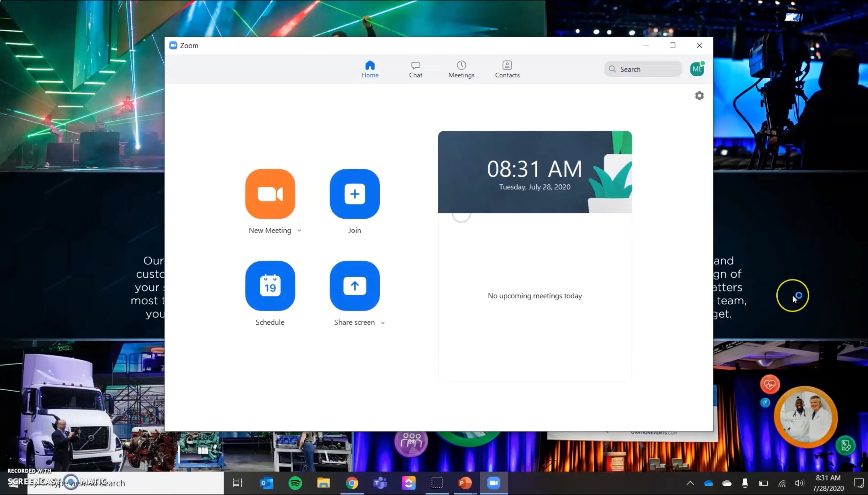Open Task View on the taskbar

[x=238, y=483]
